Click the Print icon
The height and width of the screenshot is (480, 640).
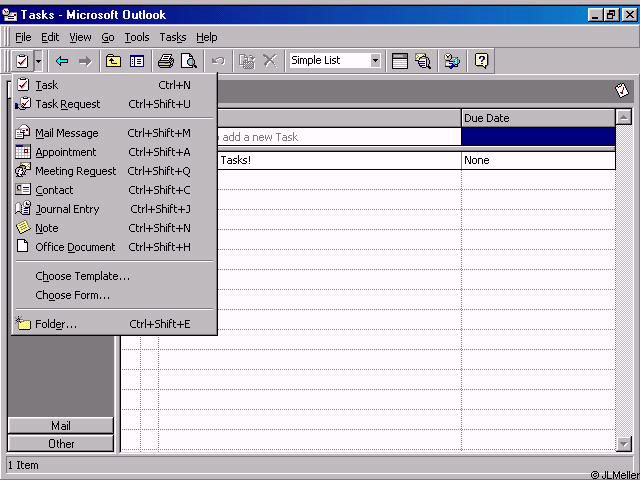pos(166,61)
